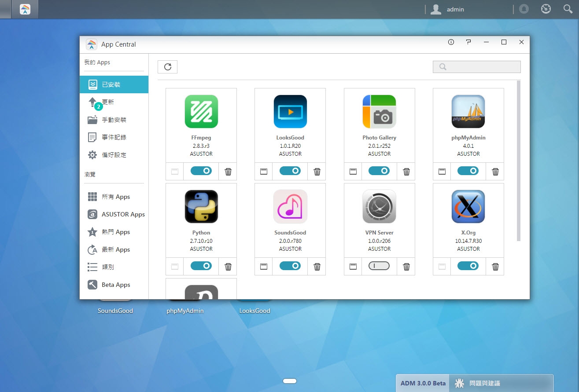
Task: Open 類別 categories list
Action: point(114,267)
